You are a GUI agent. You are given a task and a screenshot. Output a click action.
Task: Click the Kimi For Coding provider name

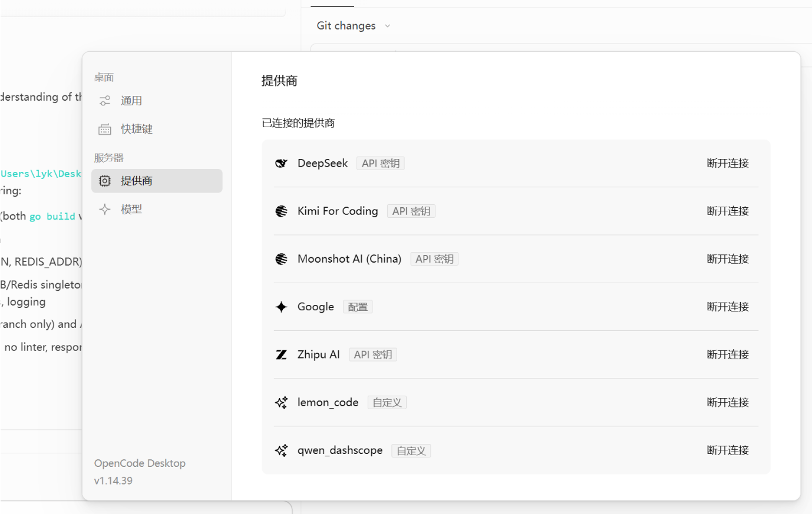coord(338,211)
